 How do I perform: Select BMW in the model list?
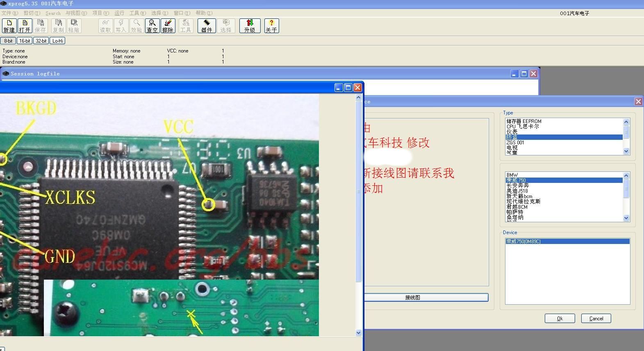pos(564,175)
